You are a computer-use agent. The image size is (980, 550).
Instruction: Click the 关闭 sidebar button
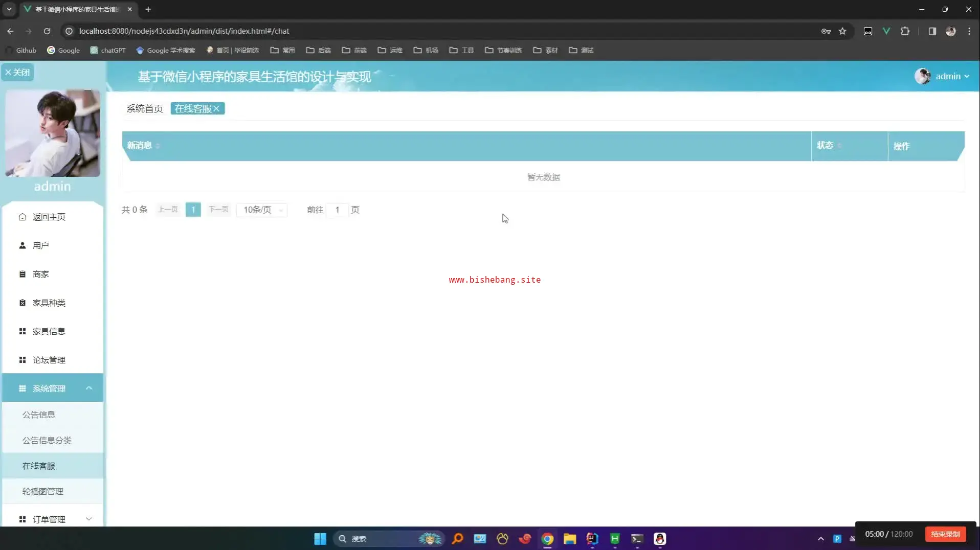pyautogui.click(x=17, y=72)
